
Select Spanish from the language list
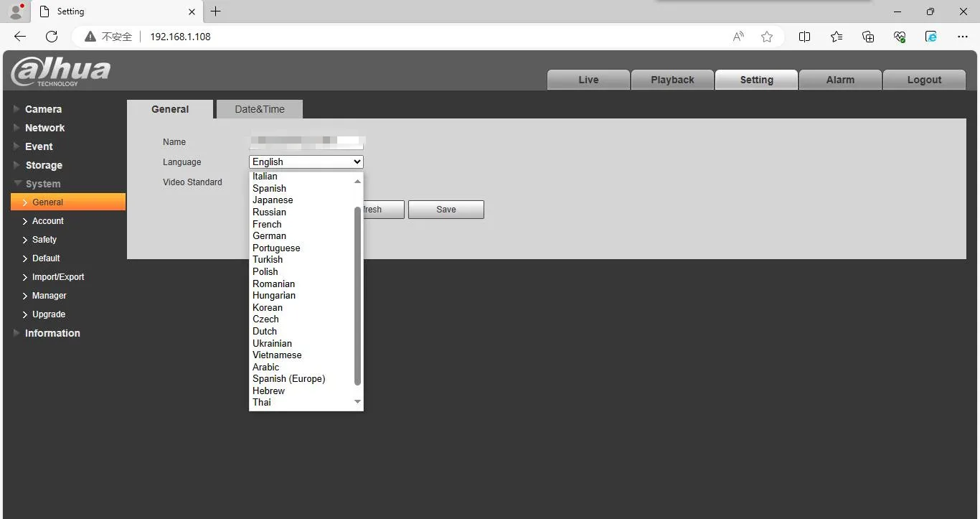(x=302, y=188)
